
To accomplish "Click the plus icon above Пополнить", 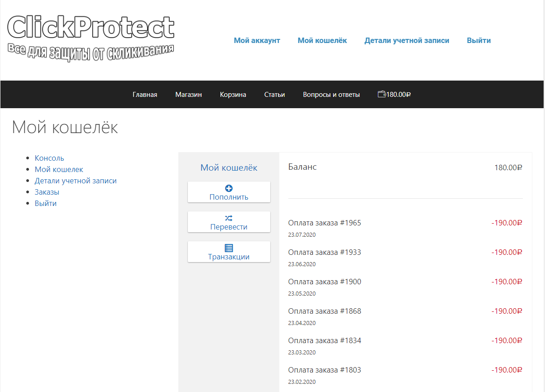I will [229, 188].
